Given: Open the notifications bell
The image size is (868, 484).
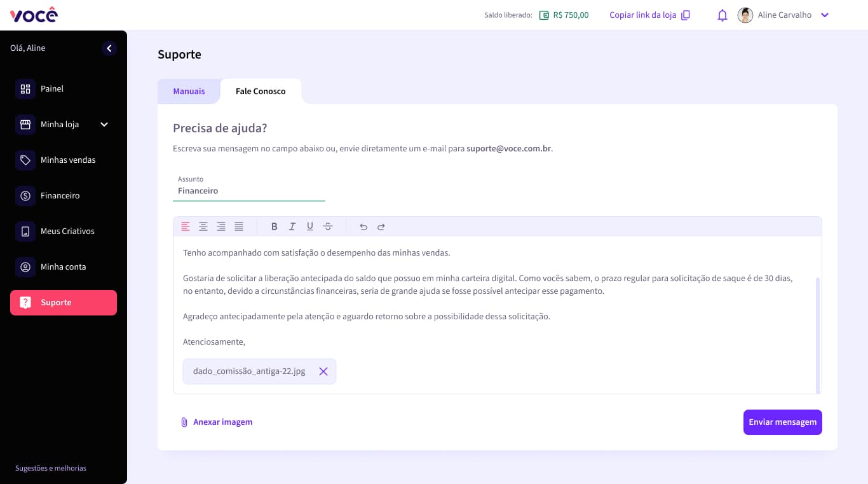Looking at the screenshot, I should coord(722,15).
